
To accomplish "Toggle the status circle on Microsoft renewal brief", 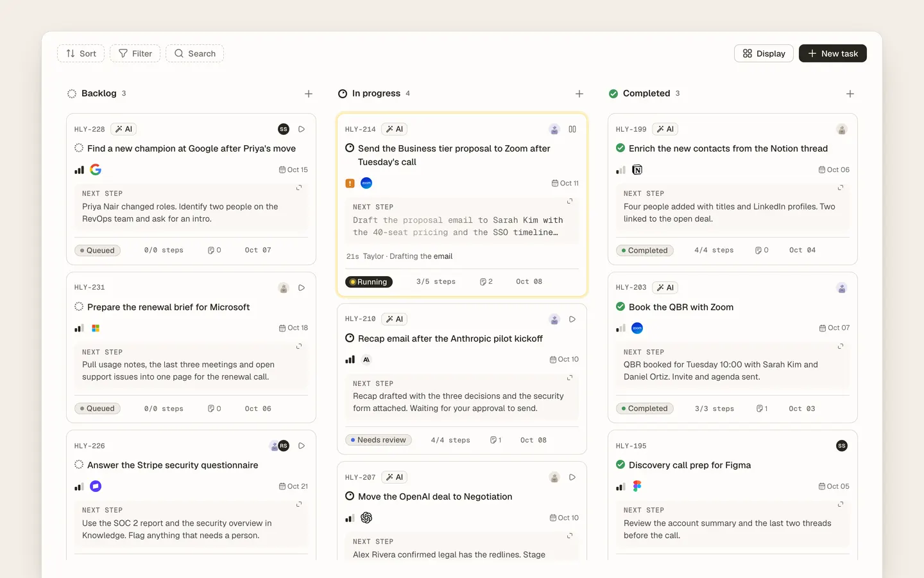I will coord(79,307).
